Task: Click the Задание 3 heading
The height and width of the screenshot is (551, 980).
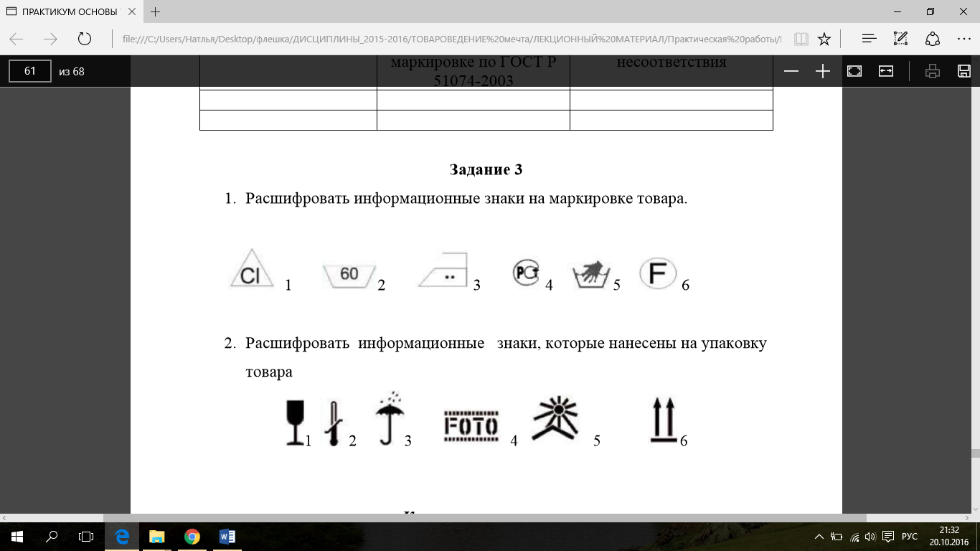Action: pyautogui.click(x=486, y=170)
